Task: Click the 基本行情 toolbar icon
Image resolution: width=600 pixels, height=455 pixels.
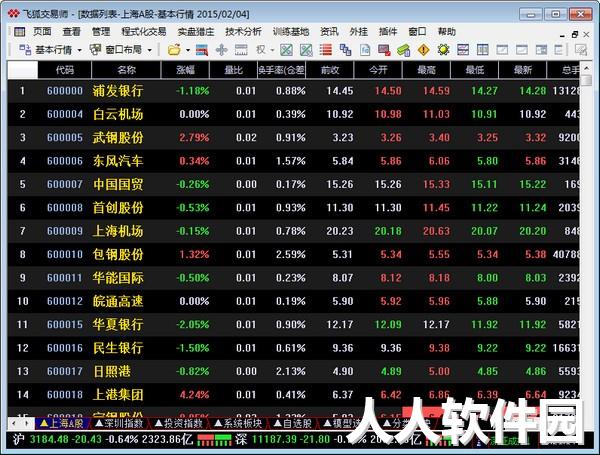Action: (x=25, y=50)
